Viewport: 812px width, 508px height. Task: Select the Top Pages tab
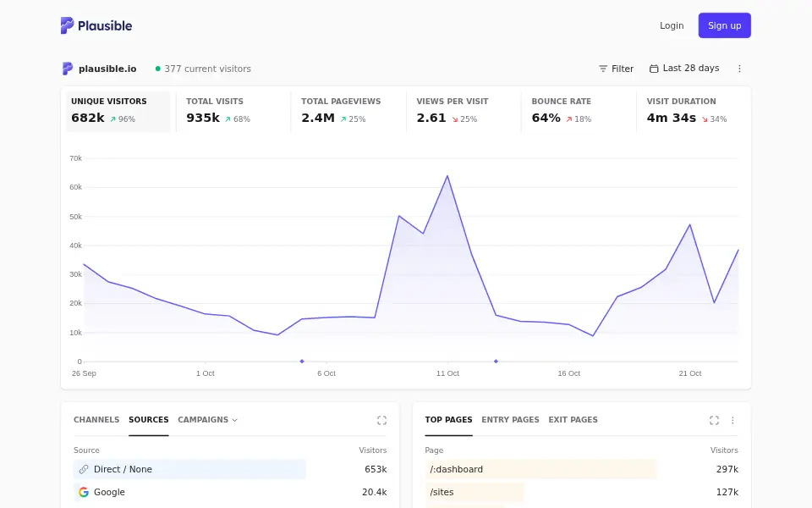click(x=448, y=420)
